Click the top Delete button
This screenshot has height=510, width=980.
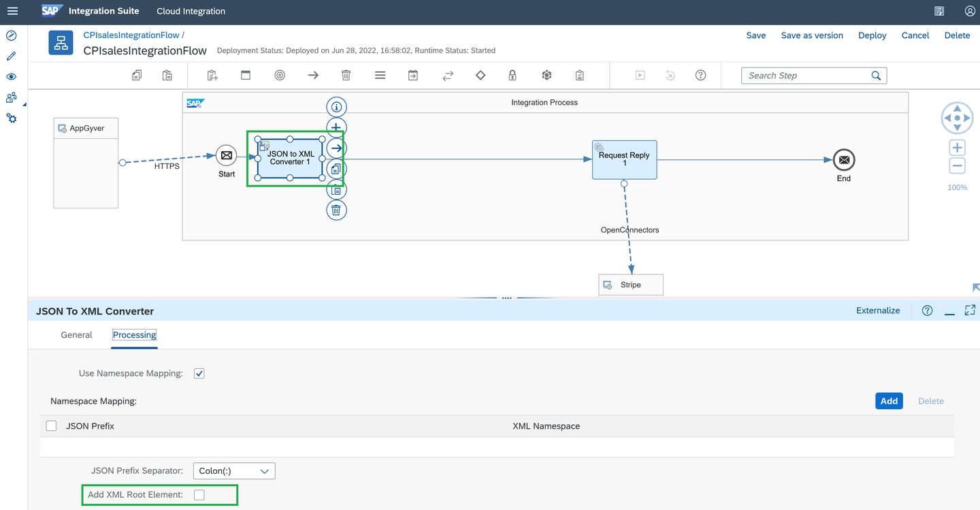point(957,35)
